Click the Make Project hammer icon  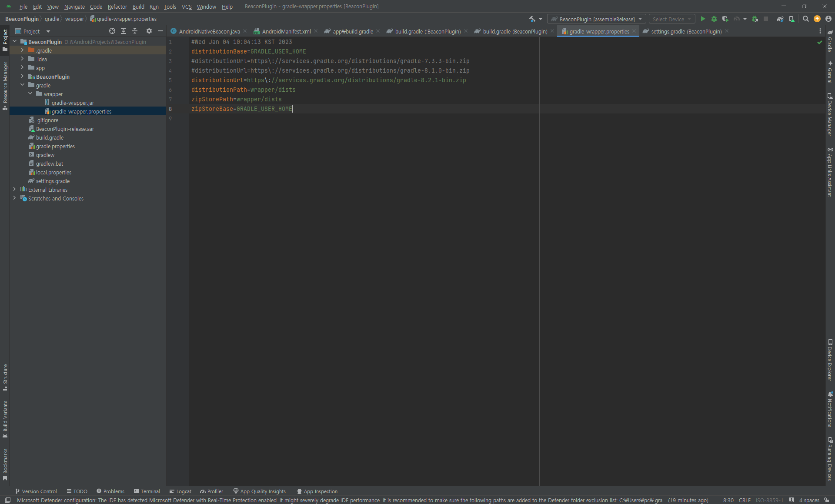(x=532, y=19)
